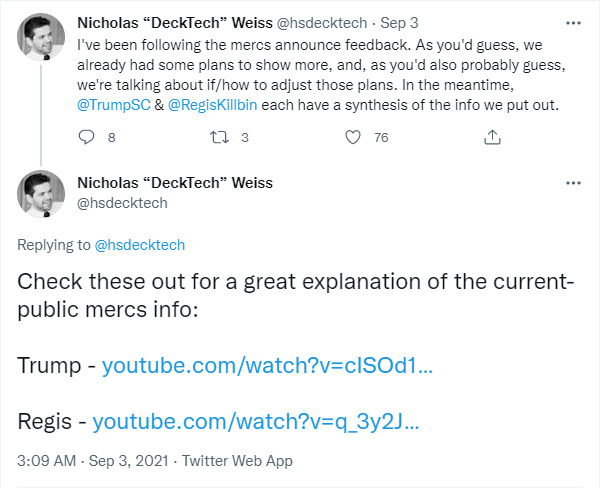
Task: Open the share icon on first tweet
Action: [x=492, y=138]
